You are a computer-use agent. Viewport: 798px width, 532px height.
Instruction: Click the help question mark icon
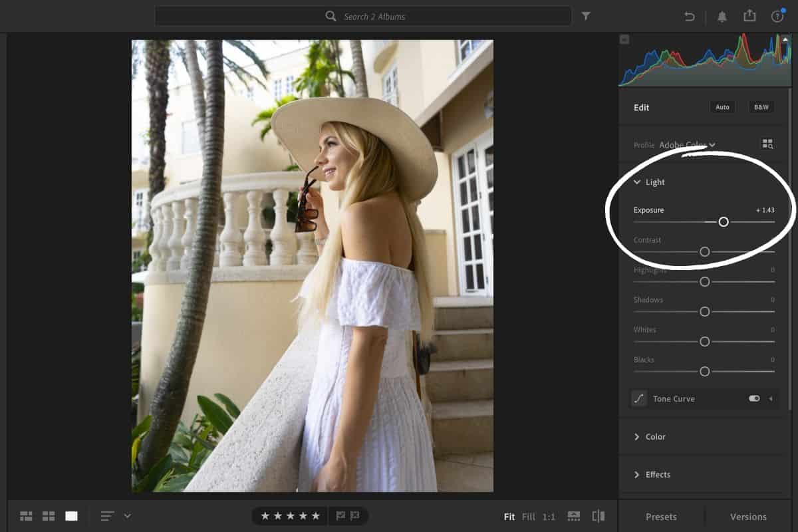point(777,16)
